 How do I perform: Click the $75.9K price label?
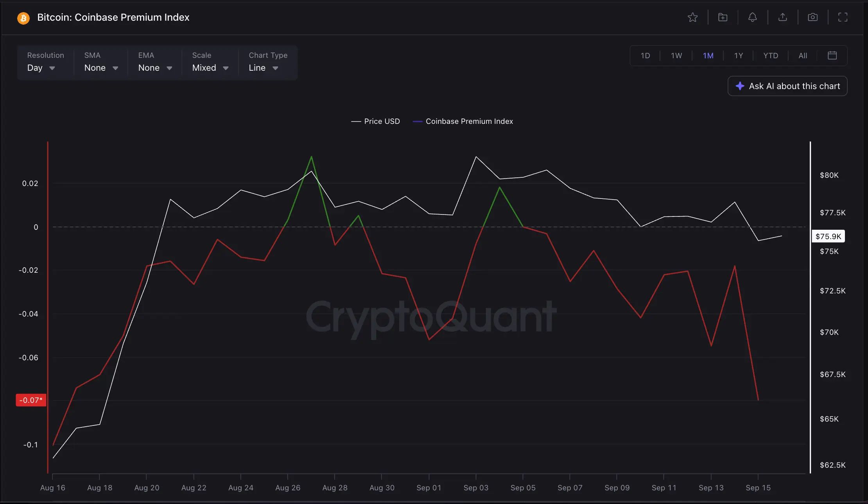(829, 236)
